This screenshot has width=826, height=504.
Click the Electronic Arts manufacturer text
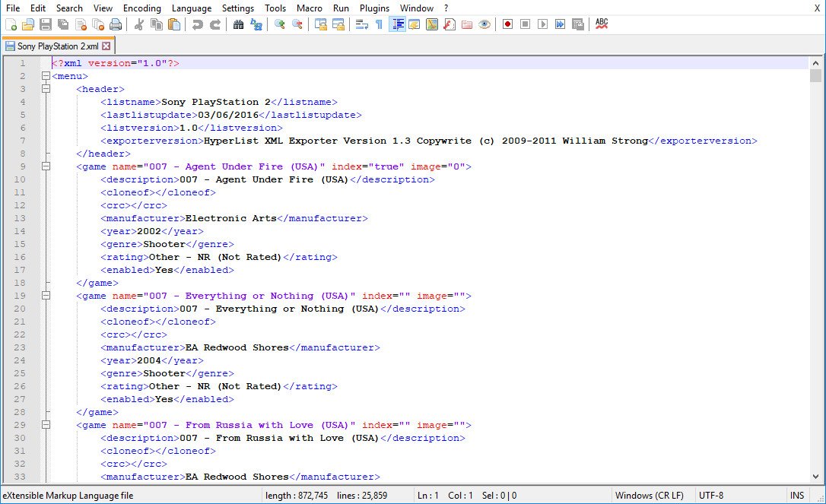pyautogui.click(x=230, y=218)
